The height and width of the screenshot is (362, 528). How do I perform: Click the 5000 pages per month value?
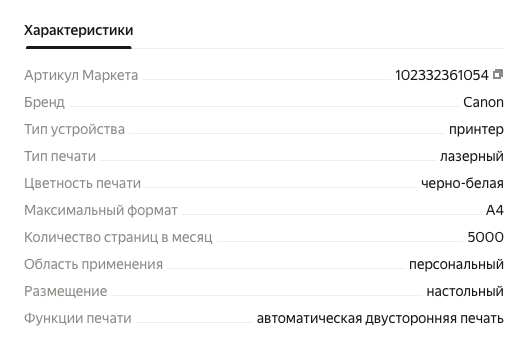point(486,237)
